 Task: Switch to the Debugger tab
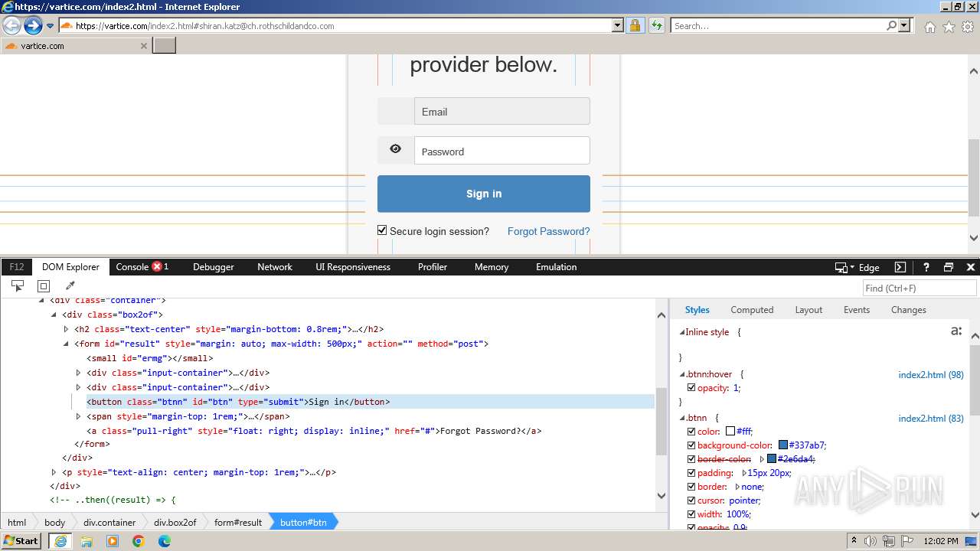(214, 267)
